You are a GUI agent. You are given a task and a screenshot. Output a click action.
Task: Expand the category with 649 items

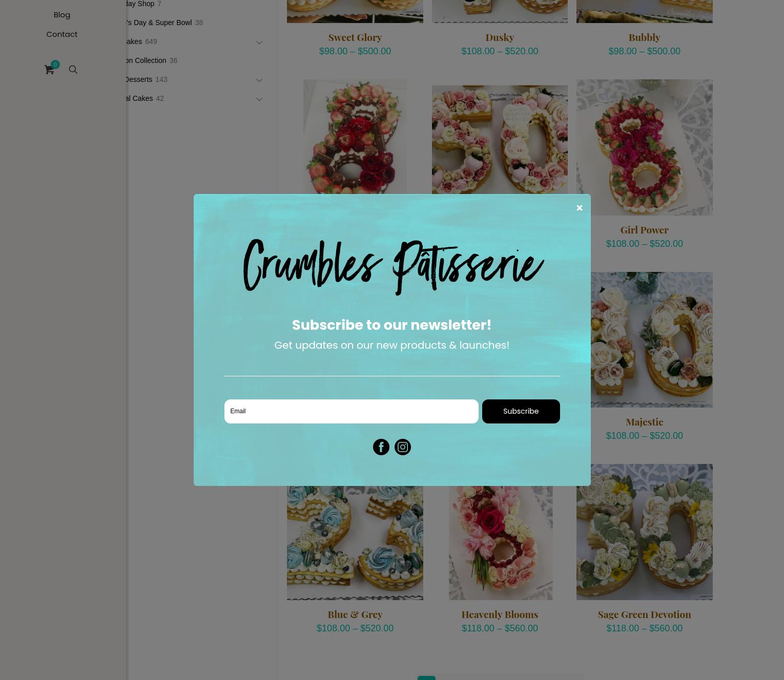(259, 42)
